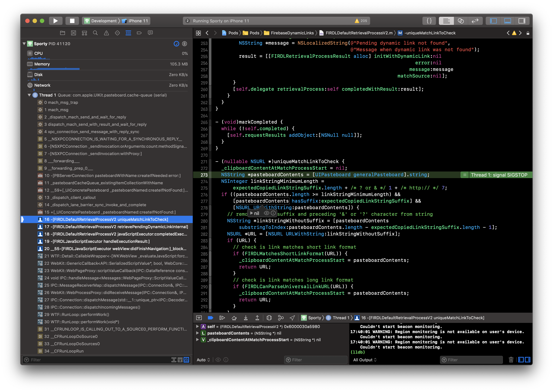Toggle breakpoints activation in the debug bar
Image resolution: width=553 pixels, height=392 pixels.
coord(210,318)
